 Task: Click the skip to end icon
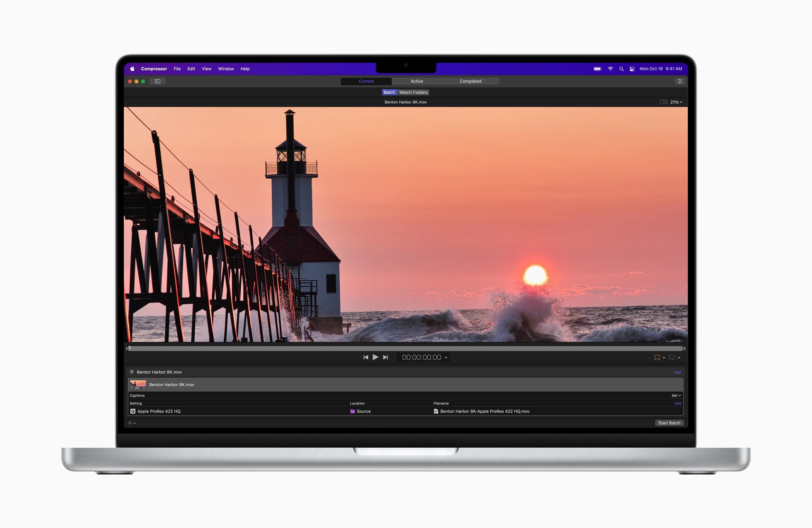point(387,357)
